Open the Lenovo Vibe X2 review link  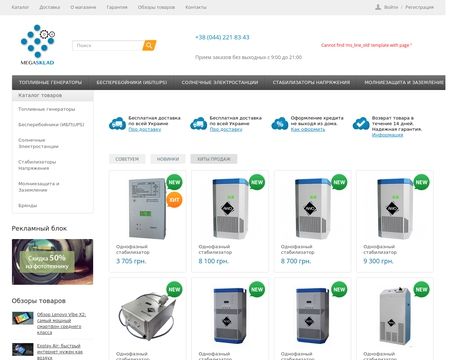pyautogui.click(x=61, y=323)
